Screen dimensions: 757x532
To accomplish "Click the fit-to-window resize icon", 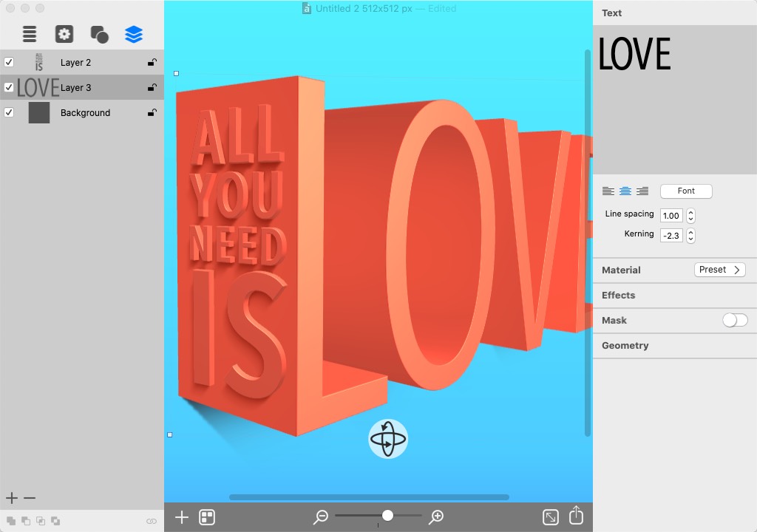I will click(551, 517).
